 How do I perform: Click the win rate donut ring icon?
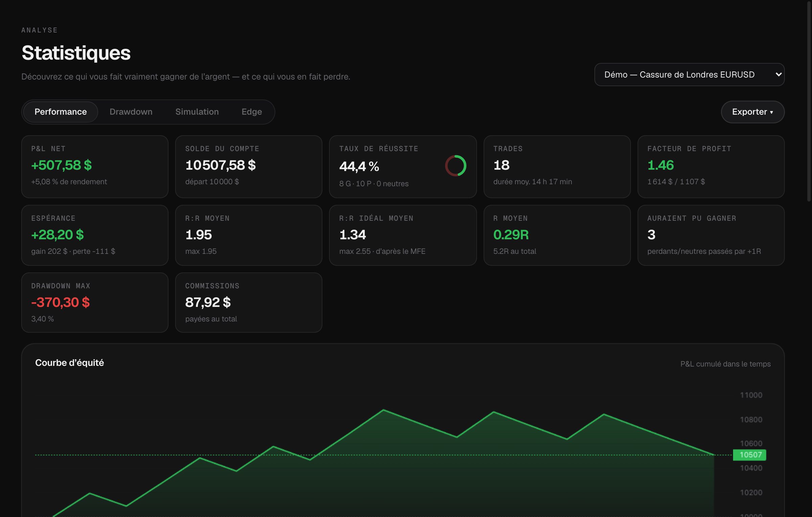[x=455, y=166]
